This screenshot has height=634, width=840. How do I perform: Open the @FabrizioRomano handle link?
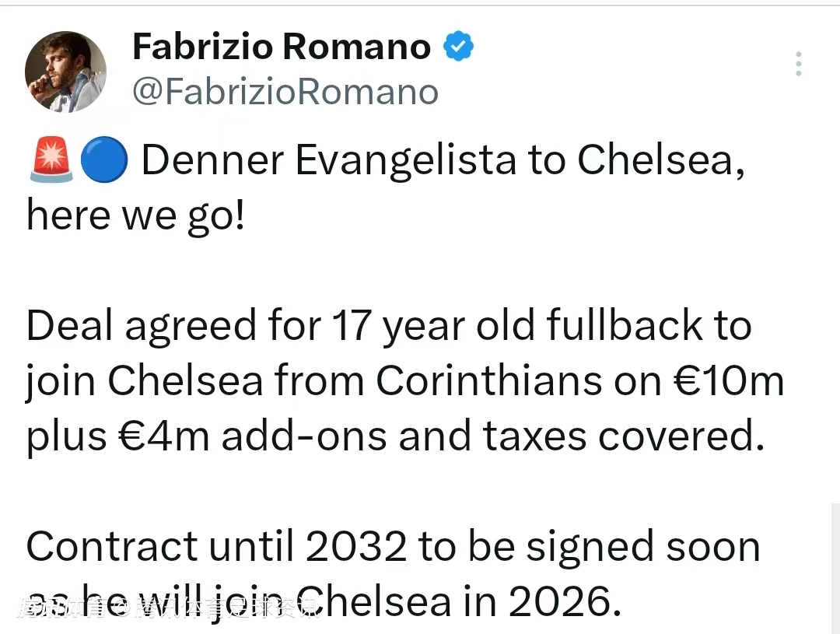coord(285,93)
